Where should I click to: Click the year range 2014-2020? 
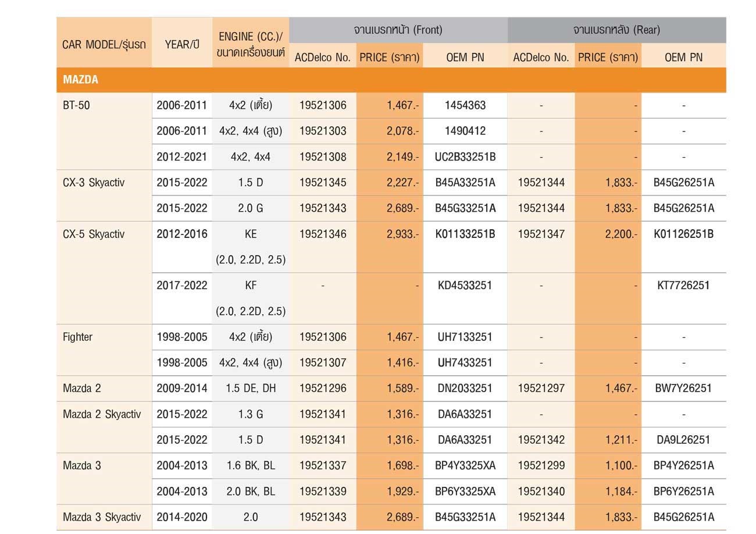[182, 517]
